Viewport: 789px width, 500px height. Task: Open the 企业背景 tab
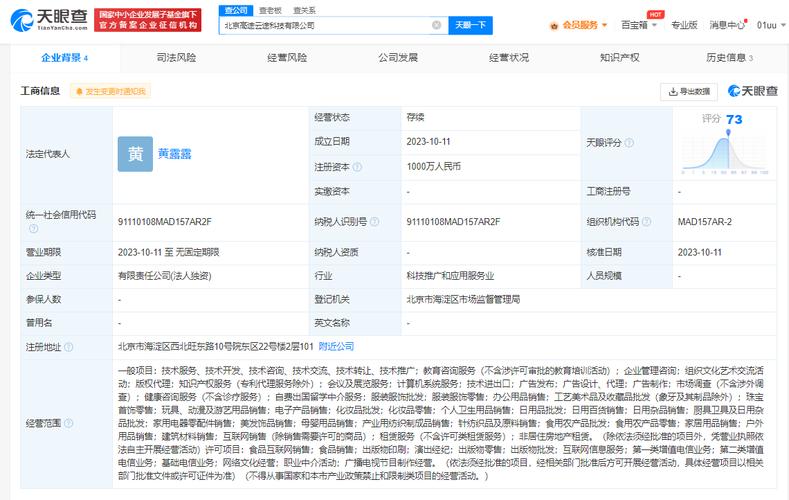click(65, 58)
